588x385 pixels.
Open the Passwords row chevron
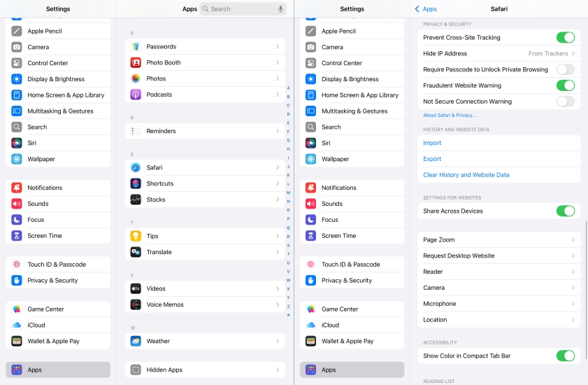[278, 47]
